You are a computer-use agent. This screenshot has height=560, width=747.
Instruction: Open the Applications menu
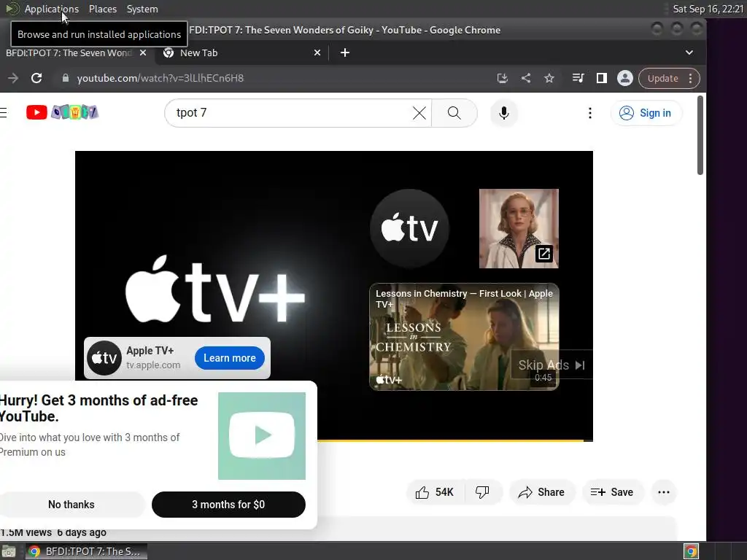pyautogui.click(x=52, y=9)
